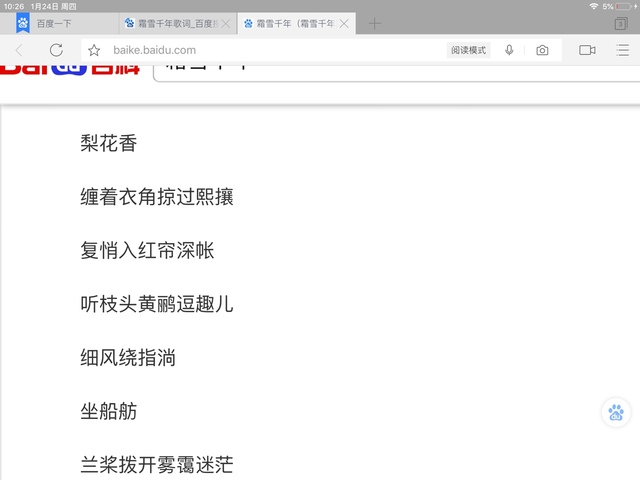
Task: Tap the lyric line 梨花香
Action: pos(108,143)
